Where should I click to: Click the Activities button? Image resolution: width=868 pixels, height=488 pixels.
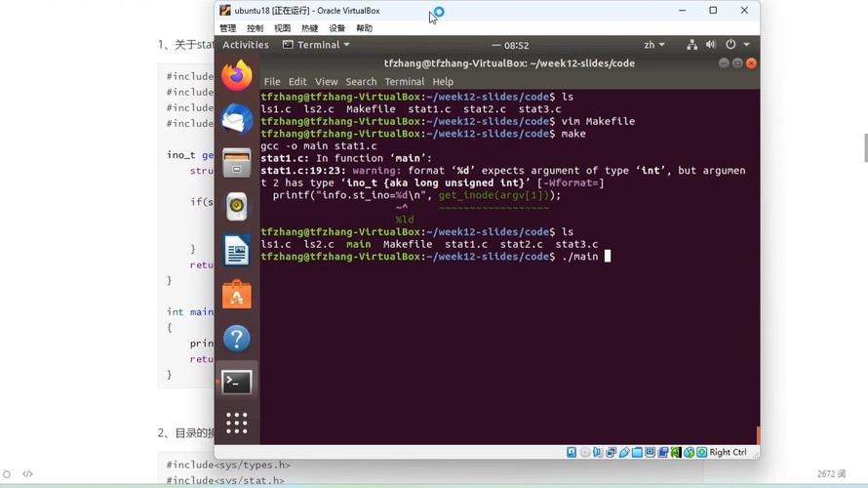pos(245,45)
